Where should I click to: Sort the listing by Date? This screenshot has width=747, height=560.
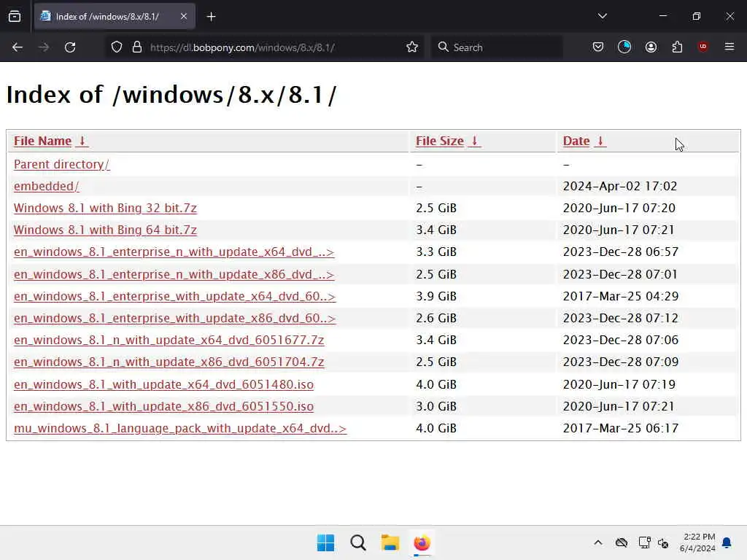click(x=576, y=141)
